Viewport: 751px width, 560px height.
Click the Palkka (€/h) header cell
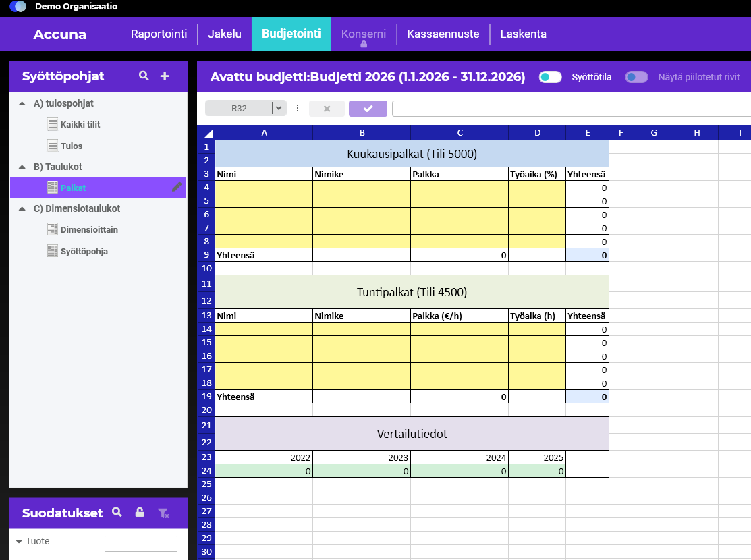click(460, 316)
